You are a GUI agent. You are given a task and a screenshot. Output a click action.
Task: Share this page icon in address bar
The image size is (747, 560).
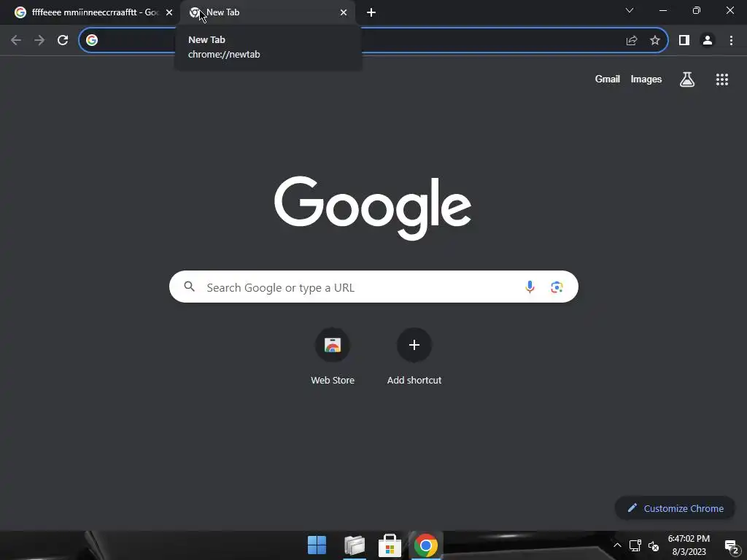(632, 41)
